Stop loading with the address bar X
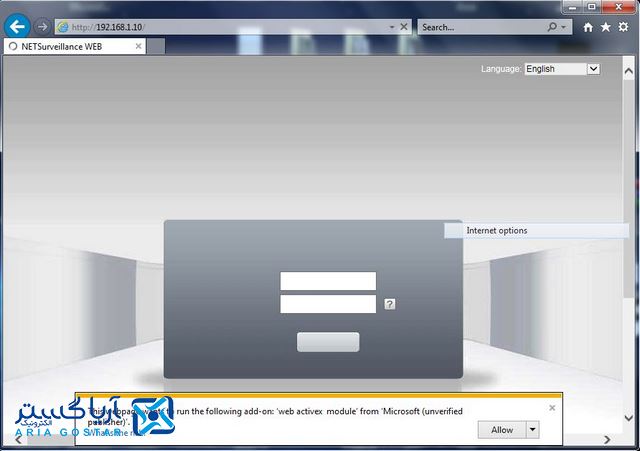Screen dimensions: 640x451 pyautogui.click(x=404, y=27)
